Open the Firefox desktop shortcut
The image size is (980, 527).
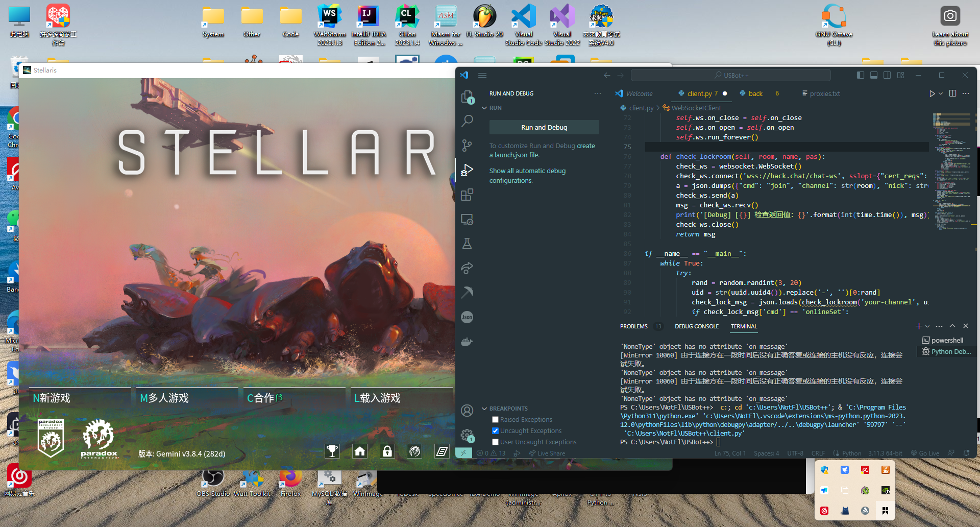point(290,483)
